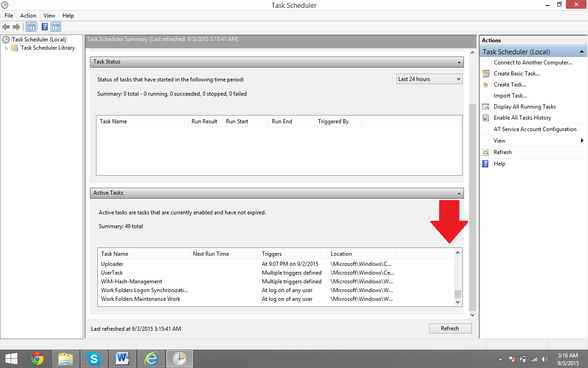588x368 pixels.
Task: Click the Refresh button below the summary
Action: 450,328
